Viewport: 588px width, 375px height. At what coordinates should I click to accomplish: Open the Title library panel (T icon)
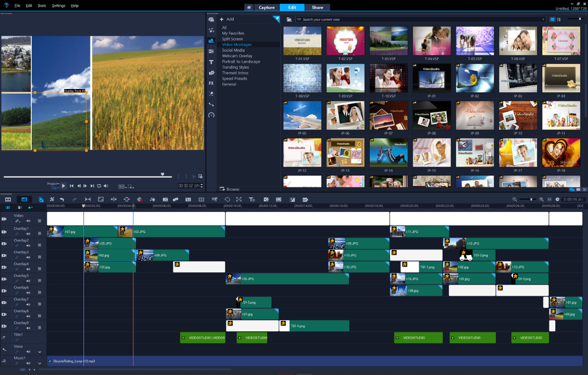tap(211, 62)
